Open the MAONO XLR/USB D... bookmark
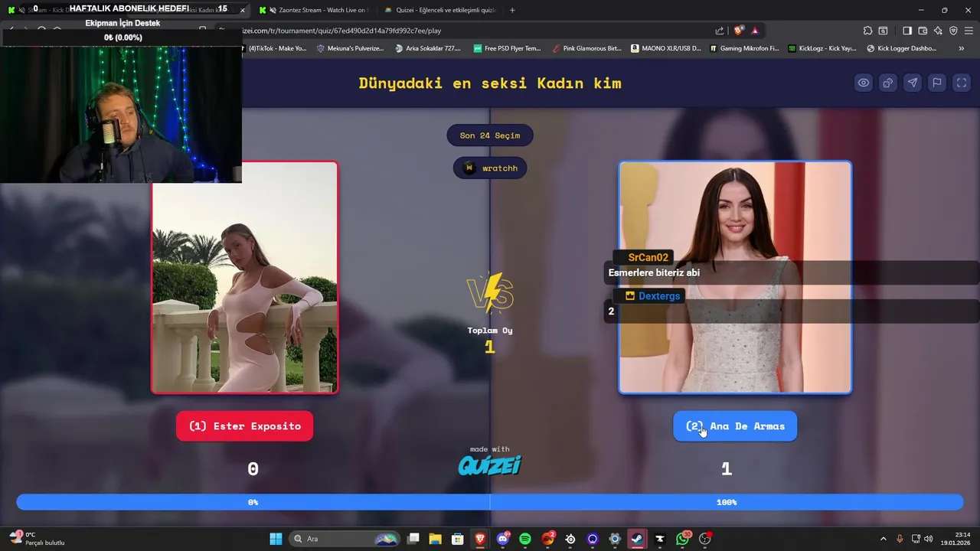The image size is (980, 551). (666, 48)
